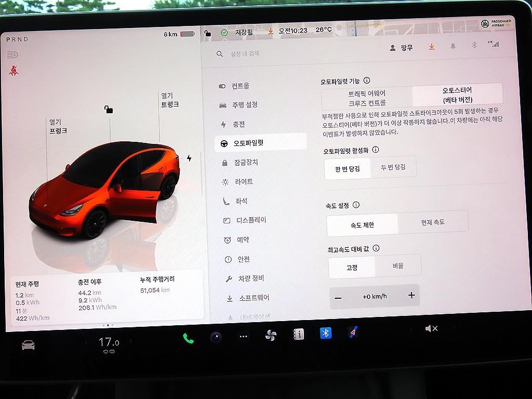Screen dimensions: 532x399
Task: Tap the lock icon above the car
Action: click(x=108, y=109)
